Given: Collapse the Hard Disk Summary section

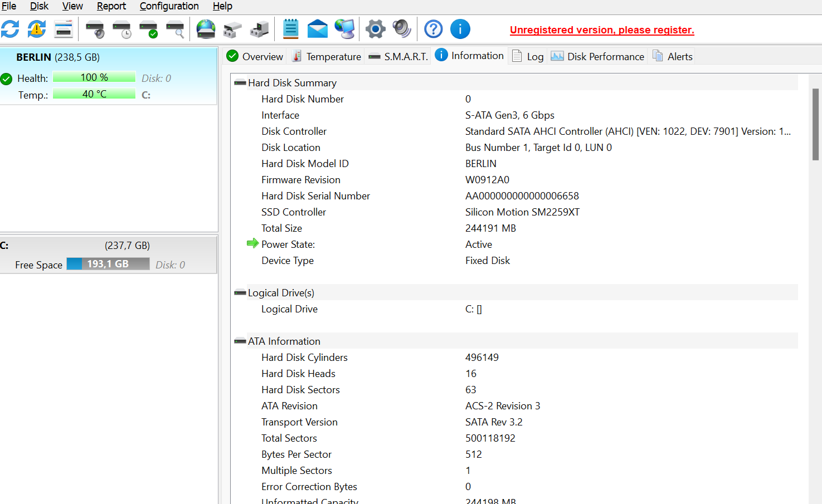Looking at the screenshot, I should click(240, 83).
